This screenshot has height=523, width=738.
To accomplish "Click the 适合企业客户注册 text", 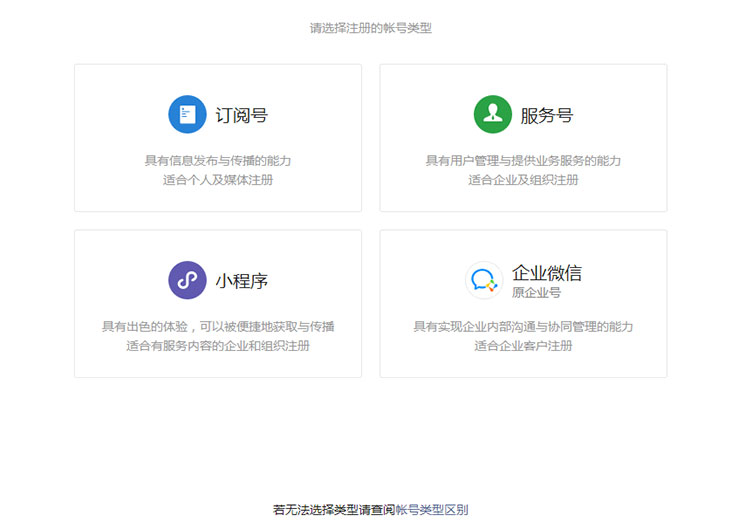I will point(523,346).
